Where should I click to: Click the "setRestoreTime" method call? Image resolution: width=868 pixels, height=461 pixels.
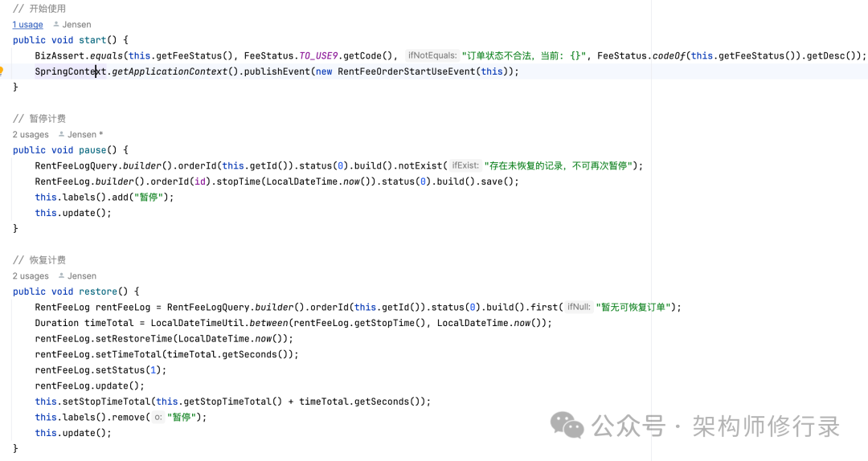(133, 338)
